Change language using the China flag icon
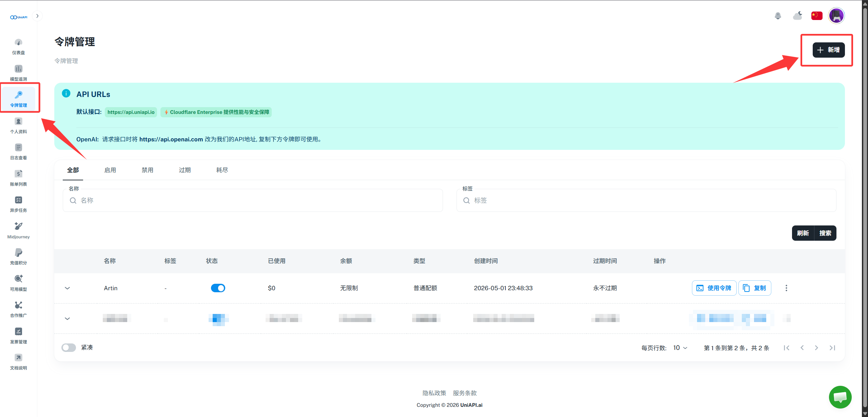The height and width of the screenshot is (417, 868). tap(817, 16)
